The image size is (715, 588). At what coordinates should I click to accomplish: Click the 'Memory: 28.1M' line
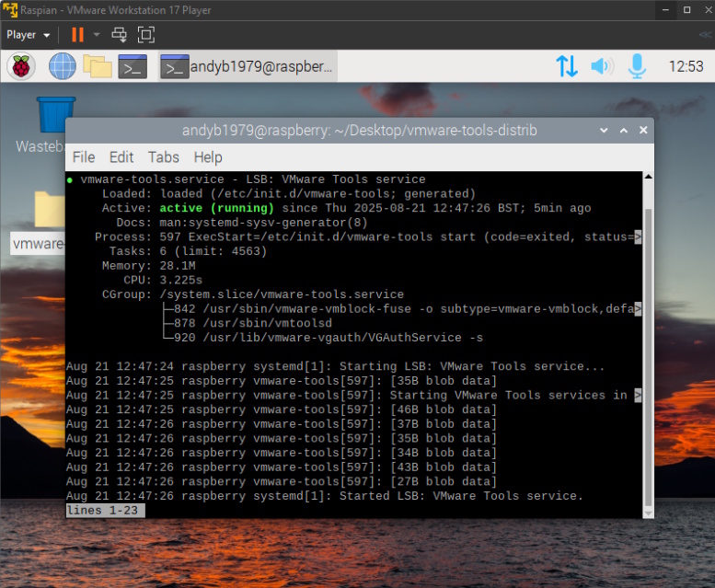149,266
